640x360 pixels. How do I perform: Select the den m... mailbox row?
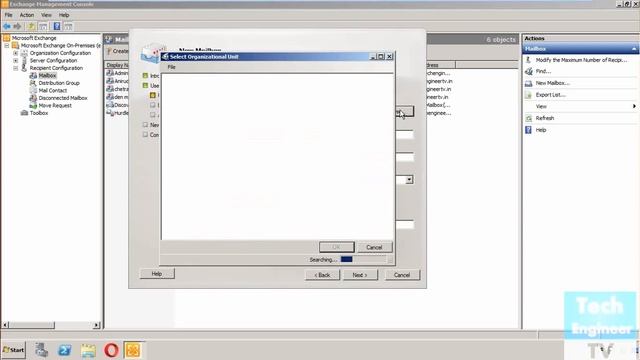click(118, 97)
